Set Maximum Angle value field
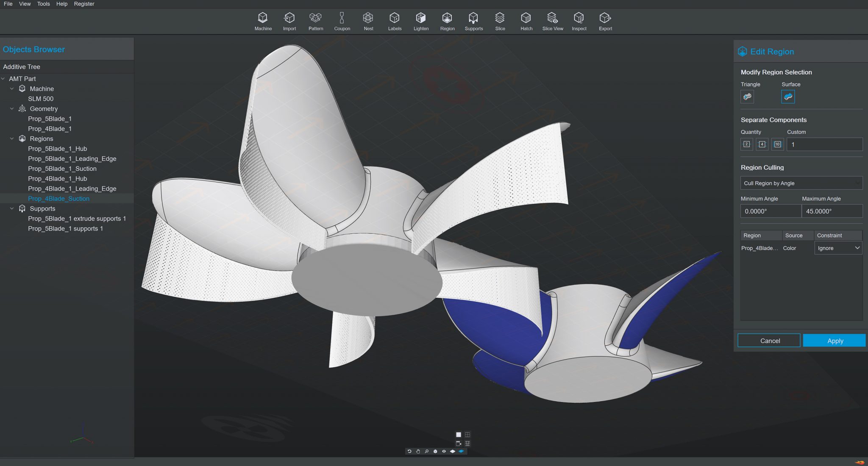Viewport: 868px width, 466px height. coord(832,211)
